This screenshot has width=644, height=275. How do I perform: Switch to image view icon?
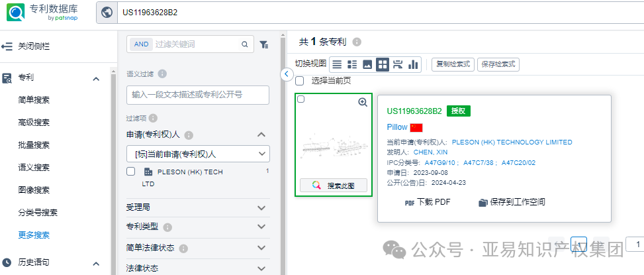367,64
